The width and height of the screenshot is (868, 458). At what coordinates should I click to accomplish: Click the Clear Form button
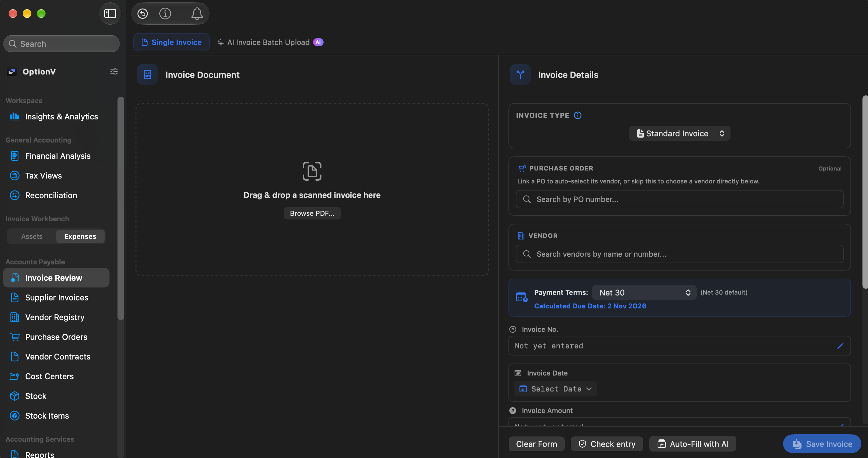point(536,444)
